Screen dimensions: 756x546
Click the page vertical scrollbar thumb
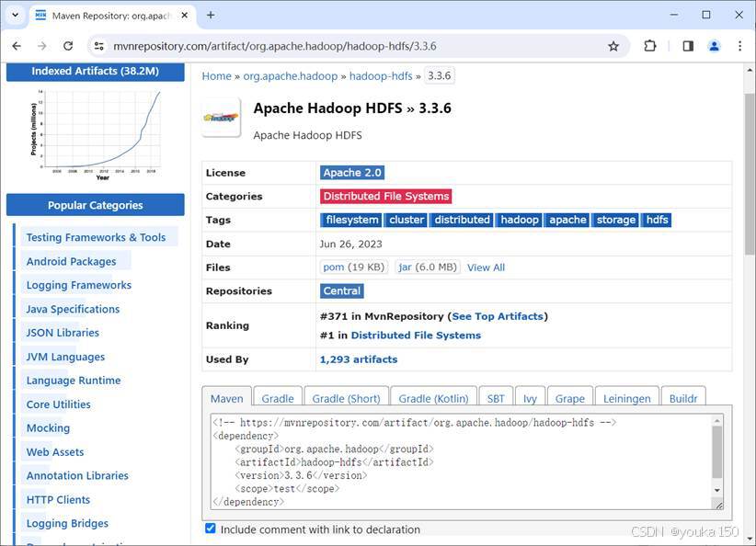(750, 174)
